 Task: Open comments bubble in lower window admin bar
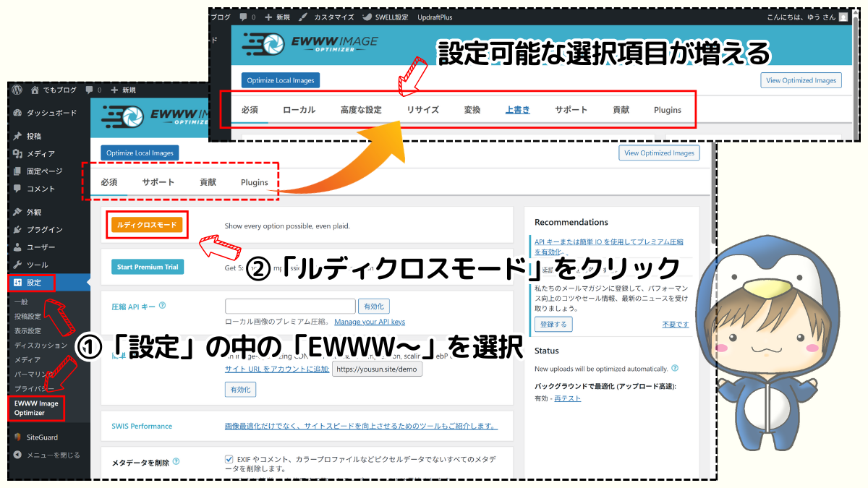[x=93, y=90]
